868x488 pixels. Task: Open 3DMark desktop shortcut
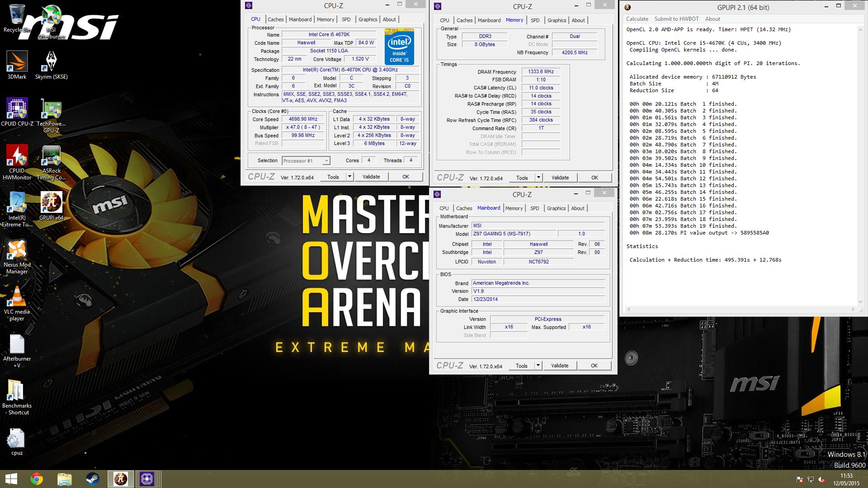(x=17, y=65)
